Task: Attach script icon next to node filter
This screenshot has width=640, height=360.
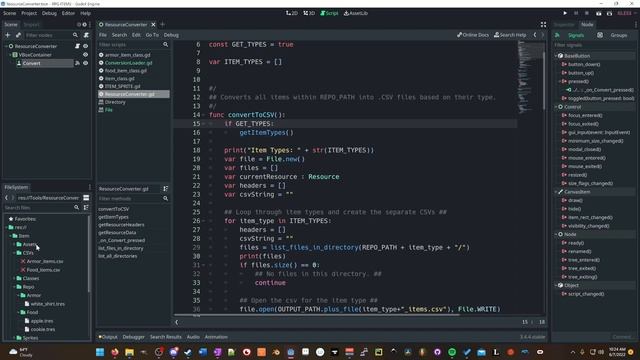Action: tap(86, 35)
